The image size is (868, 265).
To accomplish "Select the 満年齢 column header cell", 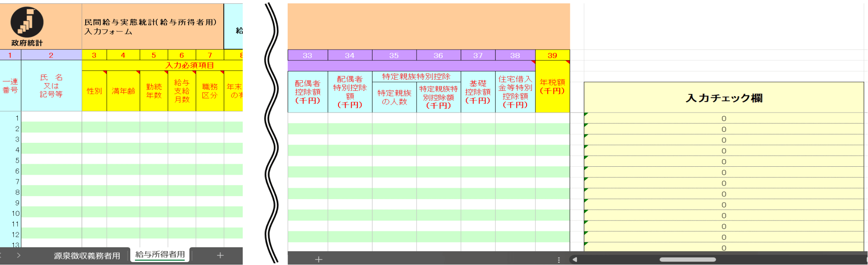I will pos(123,91).
